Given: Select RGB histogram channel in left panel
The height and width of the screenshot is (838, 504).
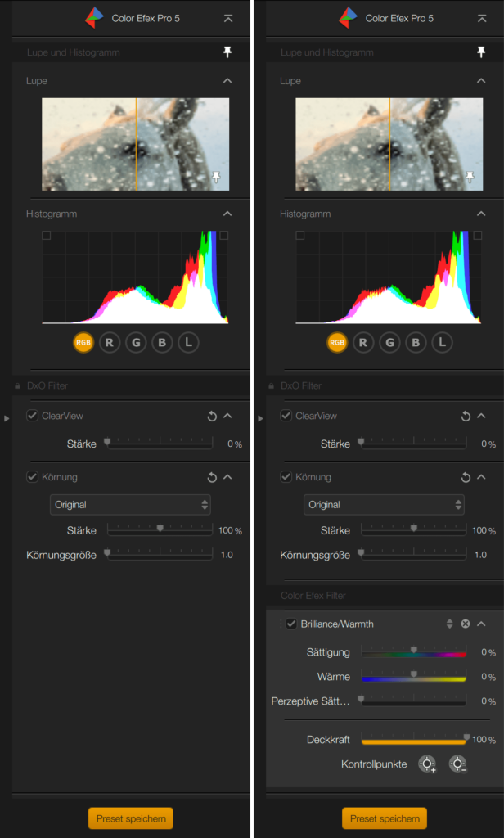Looking at the screenshot, I should 83,343.
